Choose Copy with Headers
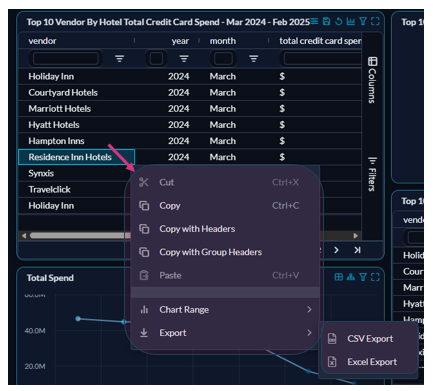The height and width of the screenshot is (391, 433). [225, 229]
